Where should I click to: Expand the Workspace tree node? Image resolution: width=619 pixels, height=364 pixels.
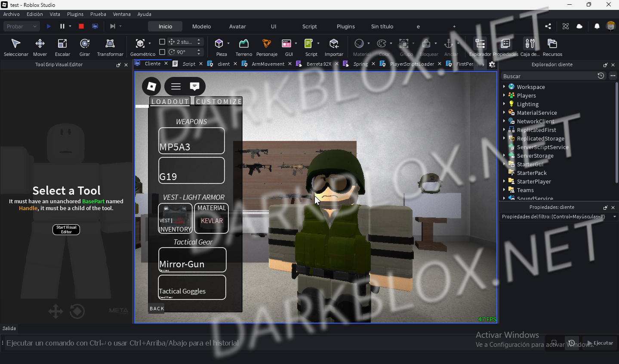[504, 87]
